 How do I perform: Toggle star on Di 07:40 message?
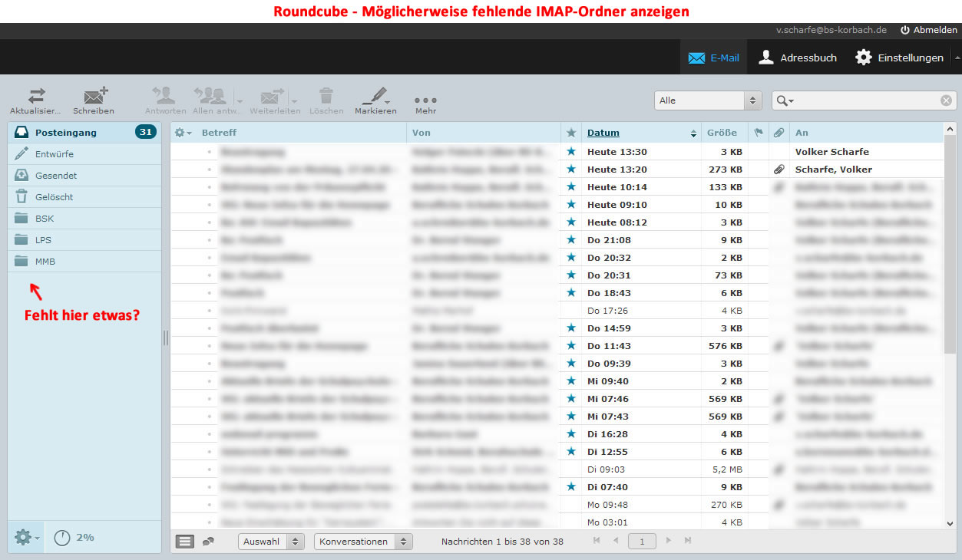[570, 487]
